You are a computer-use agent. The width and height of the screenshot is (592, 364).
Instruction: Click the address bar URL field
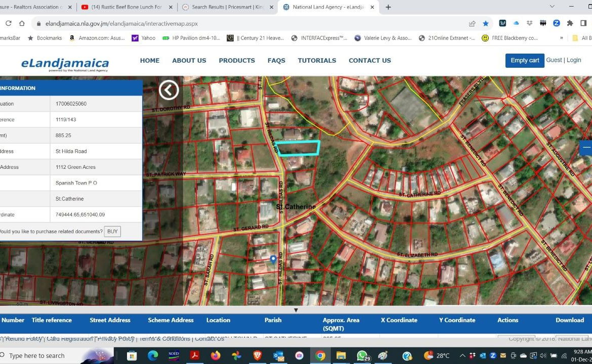coord(249,23)
